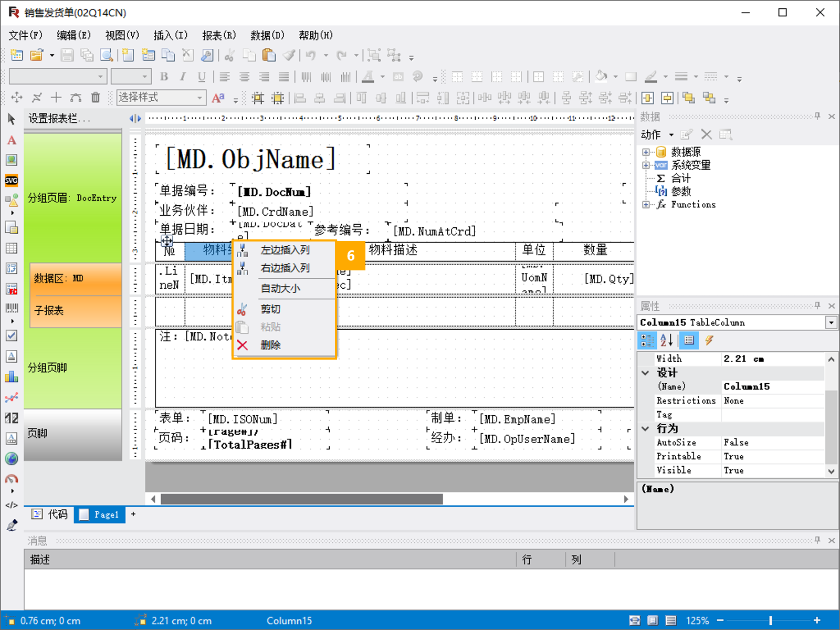The height and width of the screenshot is (630, 840).
Task: Click the Send to back icon
Action: (709, 98)
